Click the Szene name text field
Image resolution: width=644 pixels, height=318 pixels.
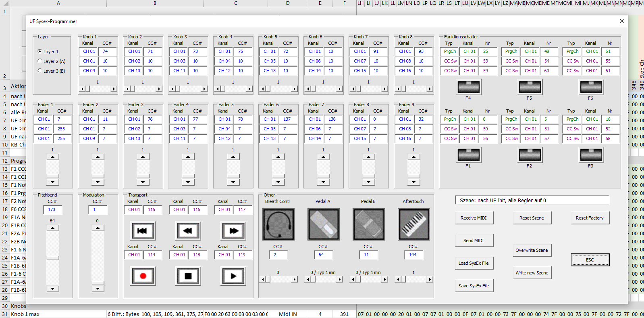click(532, 201)
